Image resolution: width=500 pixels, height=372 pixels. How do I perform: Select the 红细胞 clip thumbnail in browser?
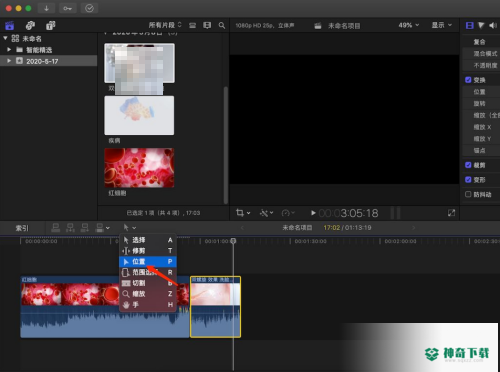pos(139,168)
